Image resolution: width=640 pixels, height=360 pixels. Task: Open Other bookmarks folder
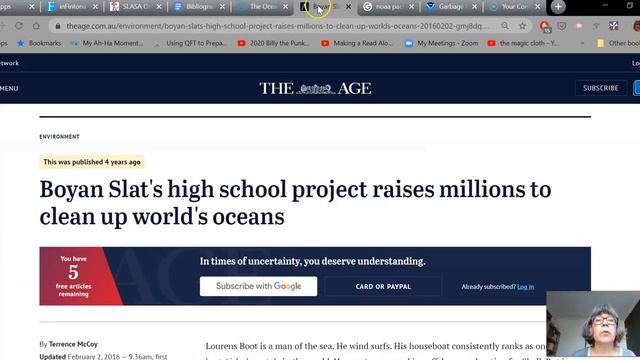[x=618, y=43]
